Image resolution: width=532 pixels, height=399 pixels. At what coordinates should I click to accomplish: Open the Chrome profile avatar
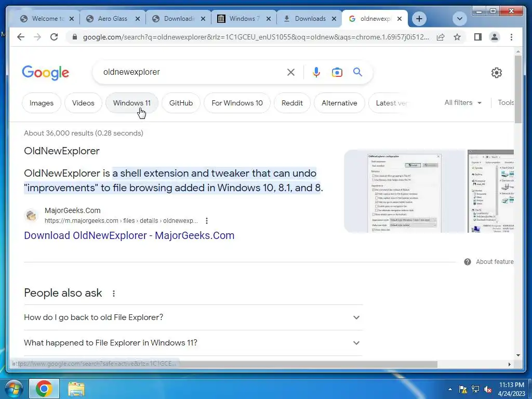(495, 37)
